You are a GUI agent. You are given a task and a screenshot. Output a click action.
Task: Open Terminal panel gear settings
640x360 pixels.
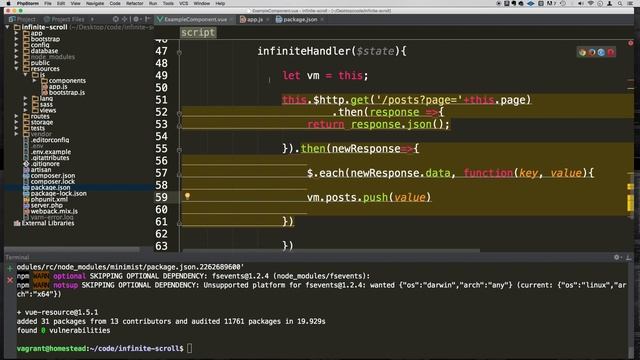[617, 257]
